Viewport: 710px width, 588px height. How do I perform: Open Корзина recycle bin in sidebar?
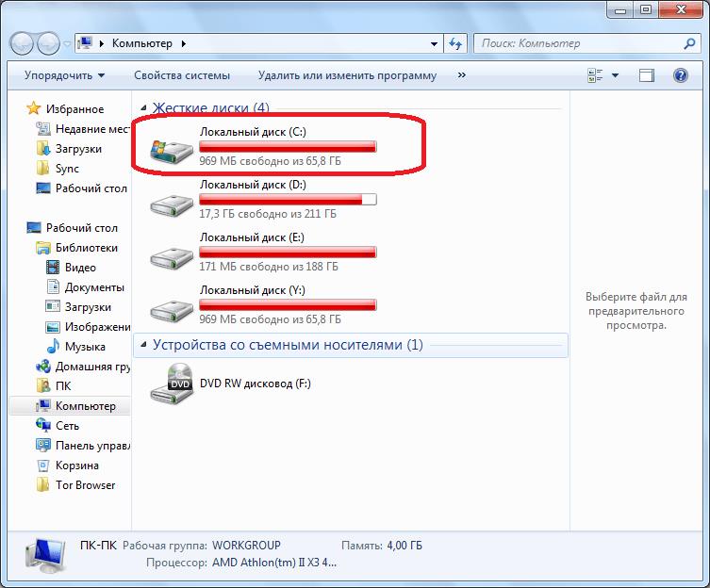click(76, 465)
